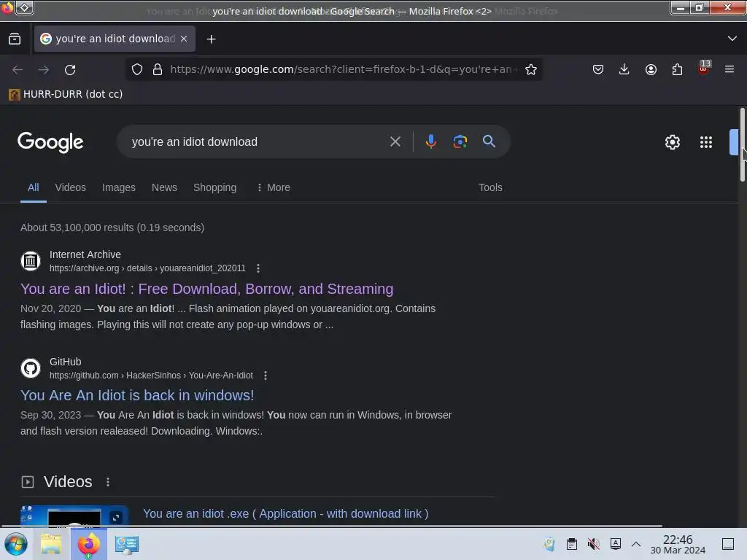The image size is (747, 560).
Task: Open Firefox application hamburger menu
Action: [729, 69]
